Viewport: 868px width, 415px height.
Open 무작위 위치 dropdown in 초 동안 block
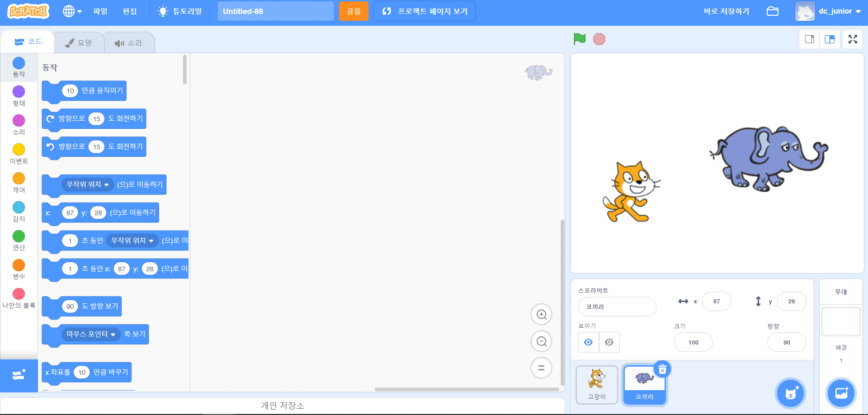click(132, 241)
